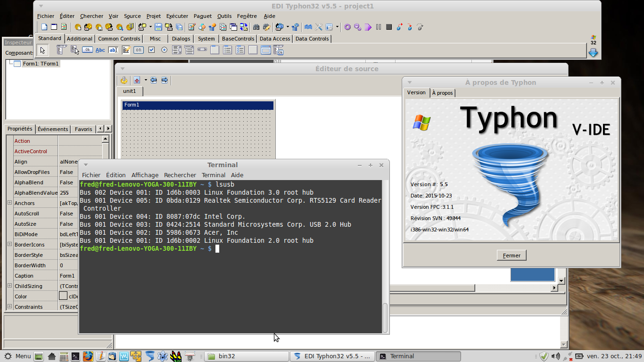Viewport: 644px width, 362px height.
Task: Open the Projet menu
Action: tap(154, 16)
